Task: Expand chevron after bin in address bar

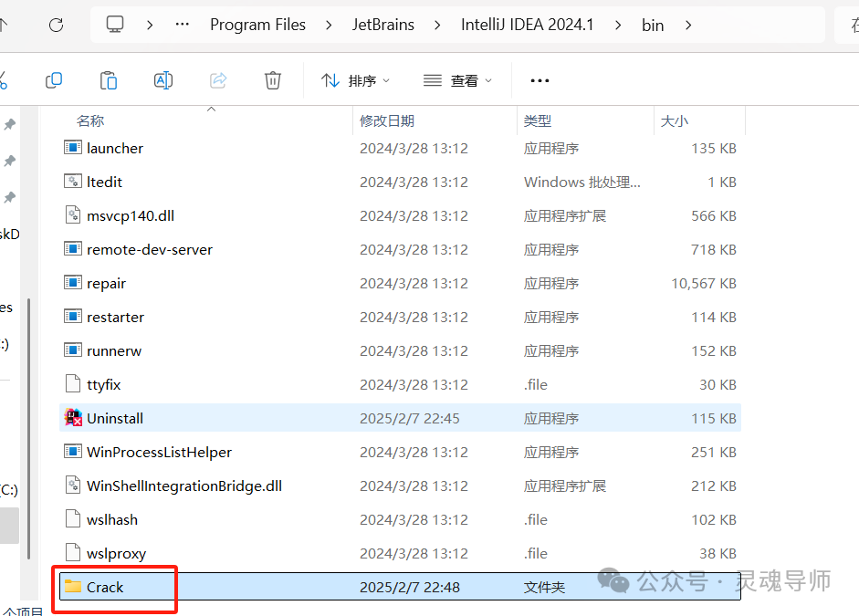Action: [x=688, y=25]
